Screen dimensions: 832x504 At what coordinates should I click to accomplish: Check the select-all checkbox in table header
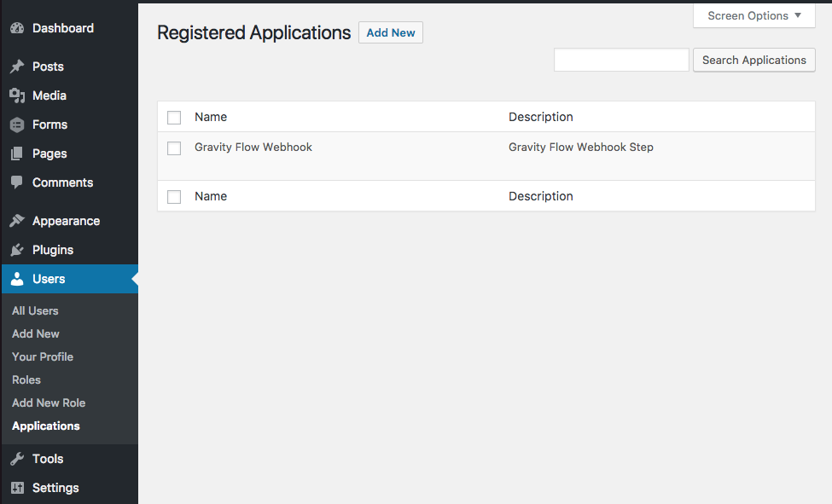pyautogui.click(x=174, y=118)
